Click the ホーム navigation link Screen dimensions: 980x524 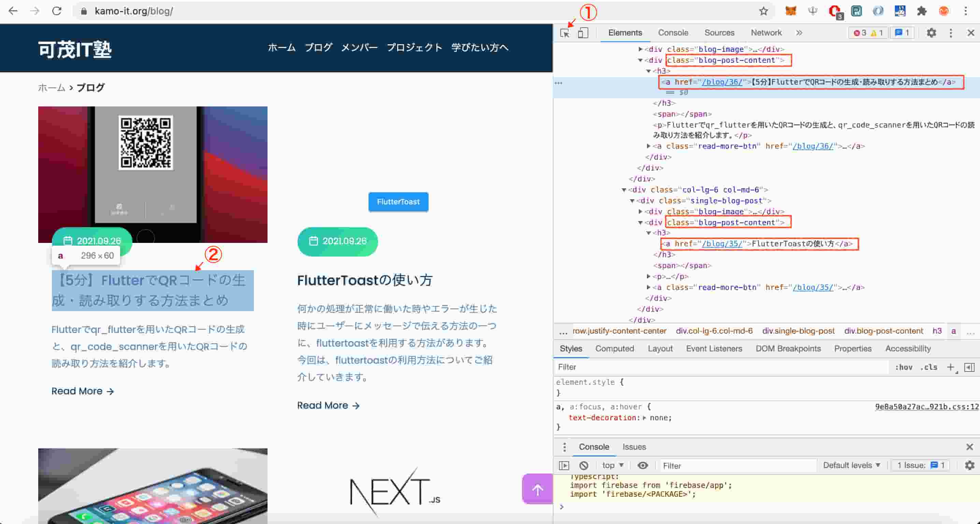coord(282,47)
